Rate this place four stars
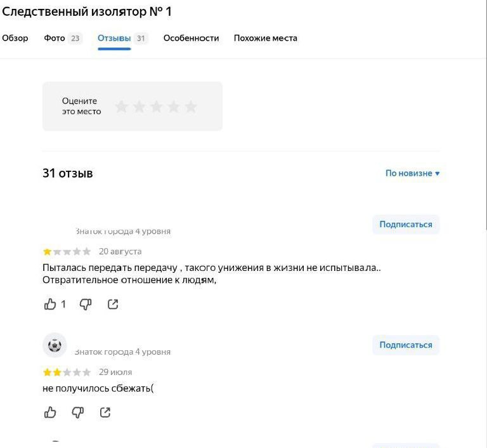The image size is (487, 448). [174, 107]
